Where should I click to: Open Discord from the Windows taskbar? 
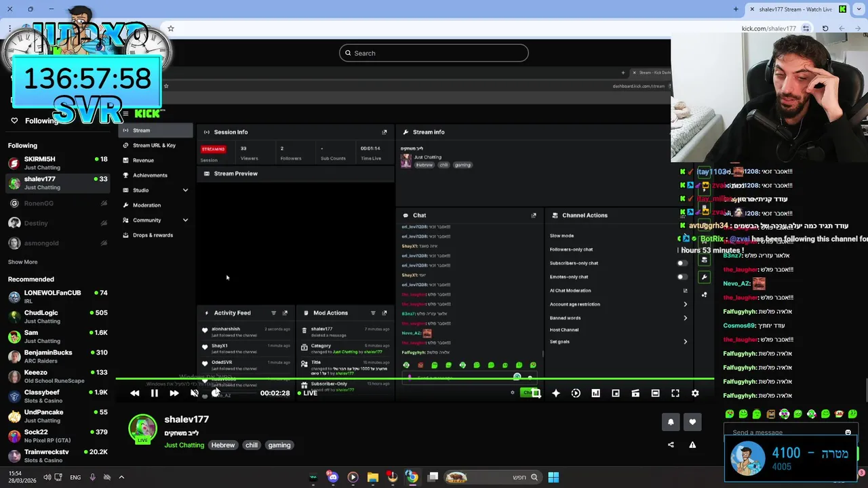332,476
